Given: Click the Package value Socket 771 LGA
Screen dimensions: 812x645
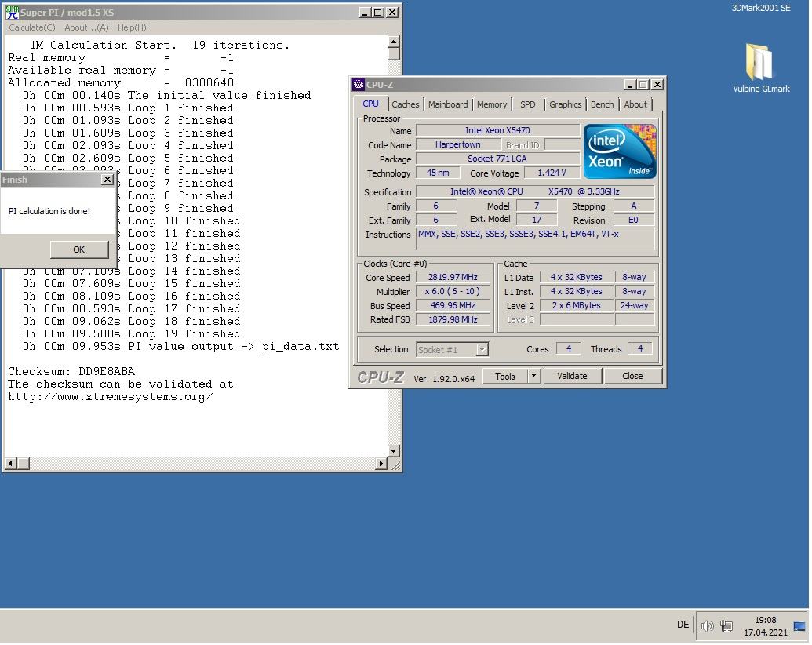Looking at the screenshot, I should tap(497, 159).
